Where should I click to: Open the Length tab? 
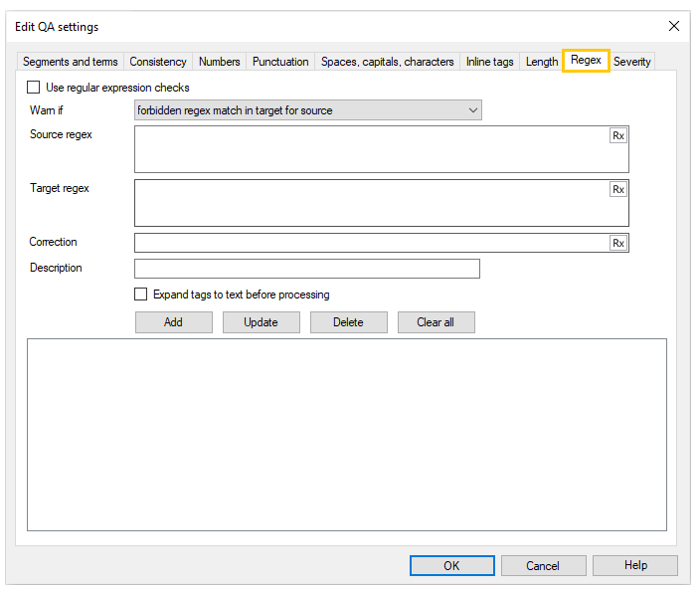[x=542, y=62]
